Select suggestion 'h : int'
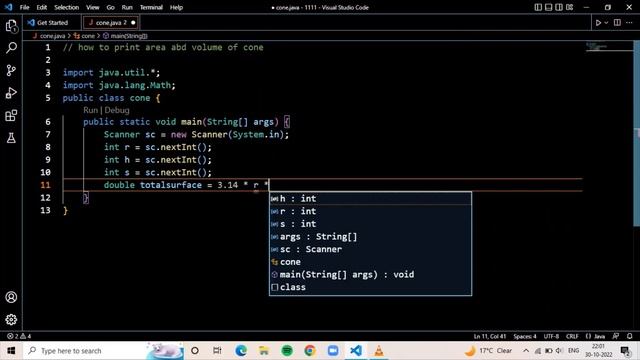The width and height of the screenshot is (640, 360). (x=370, y=198)
